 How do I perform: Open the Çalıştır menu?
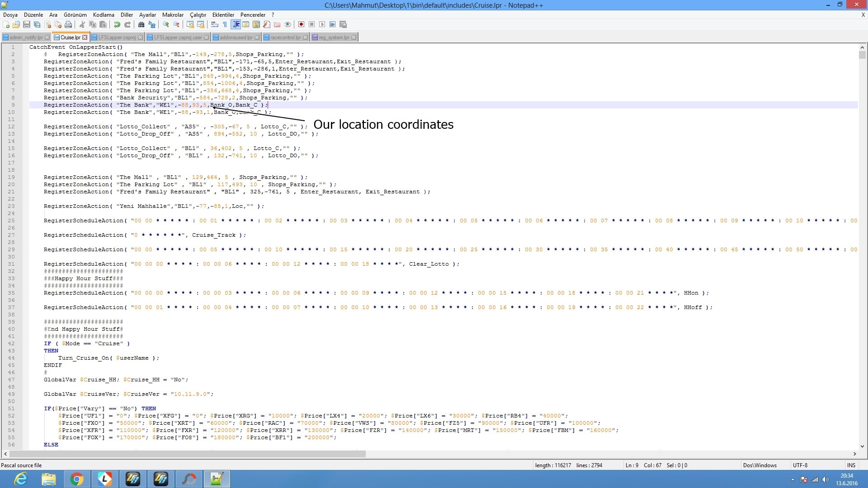tap(198, 15)
